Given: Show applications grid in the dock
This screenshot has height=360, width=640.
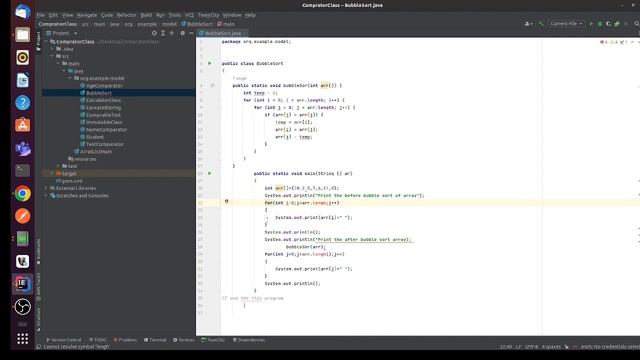Looking at the screenshot, I should click(22, 338).
